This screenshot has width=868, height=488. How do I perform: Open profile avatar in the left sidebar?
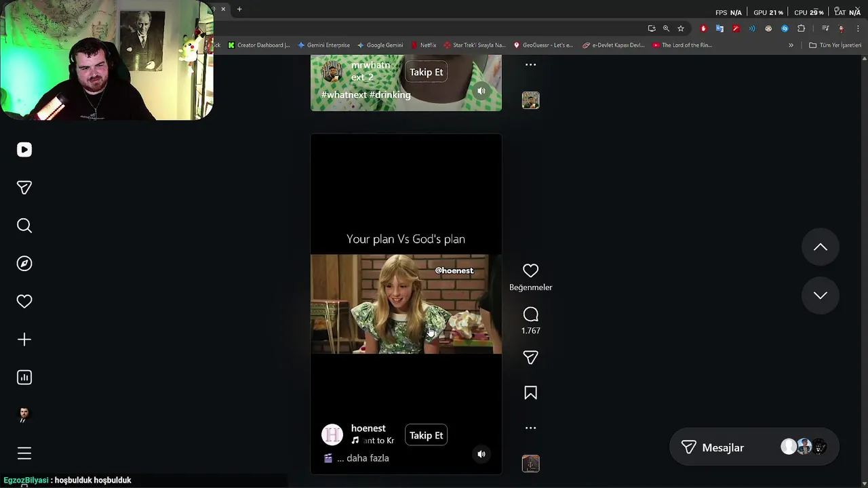[24, 415]
